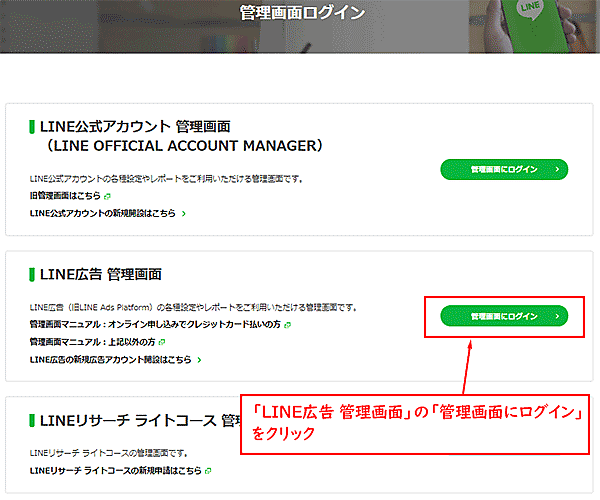
Task: Open LINE広告の新規広告アカウント開設はこちら link
Action: (x=110, y=360)
